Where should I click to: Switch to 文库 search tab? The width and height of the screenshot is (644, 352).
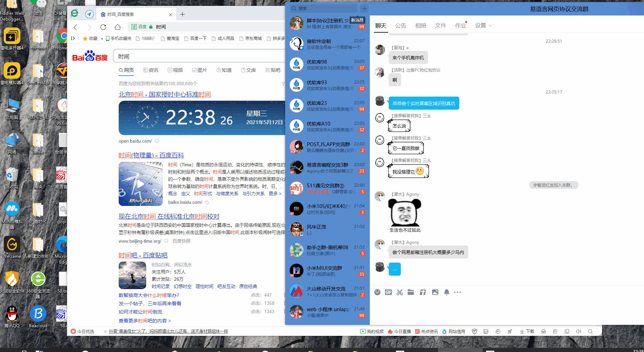248,70
